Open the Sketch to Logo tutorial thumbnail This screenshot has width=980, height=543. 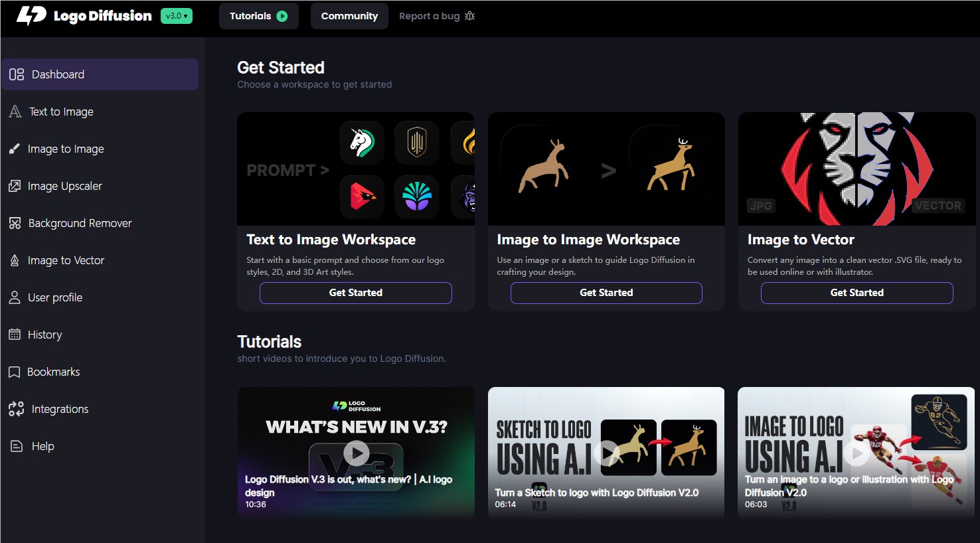[606, 453]
